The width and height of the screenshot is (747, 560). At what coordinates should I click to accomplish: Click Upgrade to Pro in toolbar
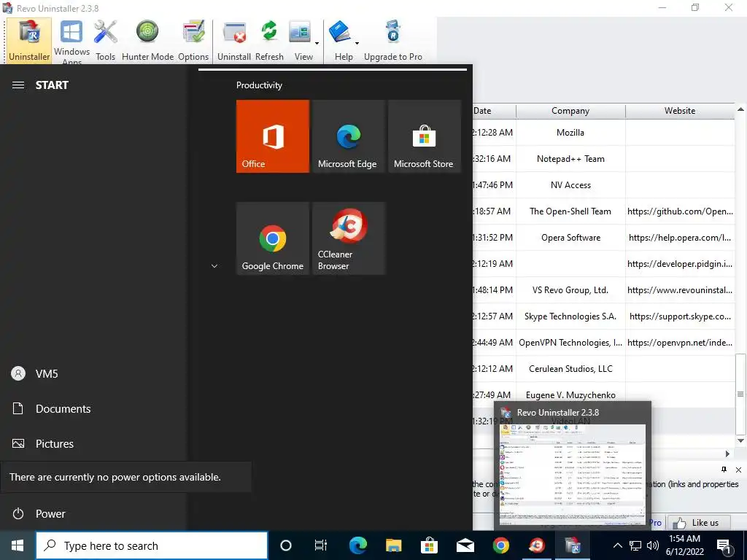[393, 41]
